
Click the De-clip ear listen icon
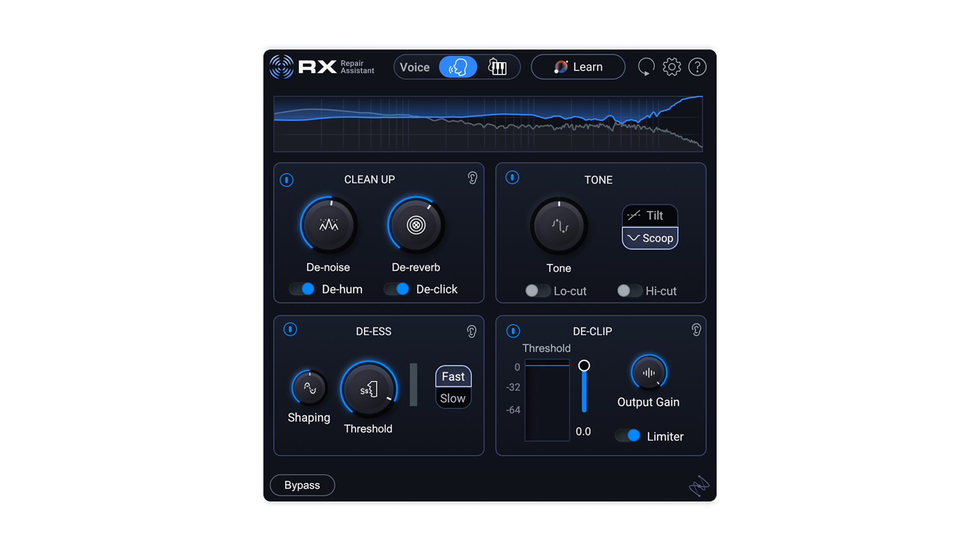696,330
